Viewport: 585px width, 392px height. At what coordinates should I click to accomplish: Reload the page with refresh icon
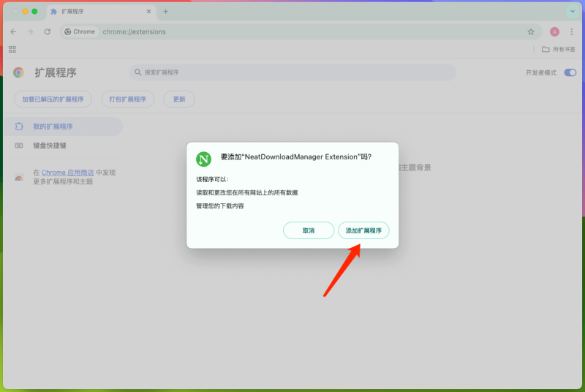(48, 32)
